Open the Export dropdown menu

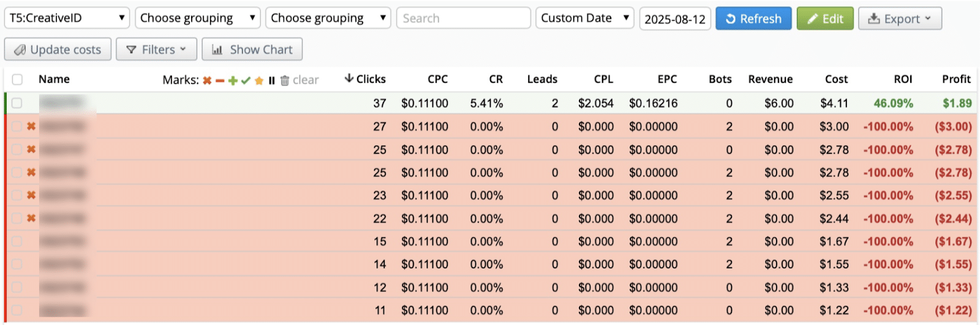899,18
